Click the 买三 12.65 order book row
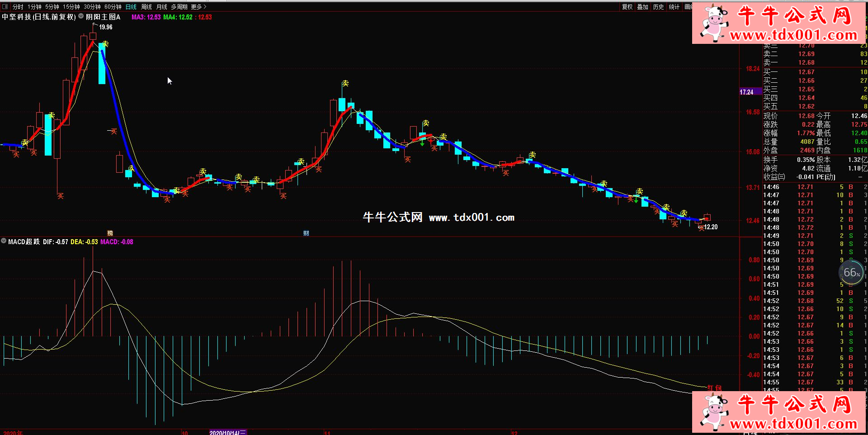 [x=815, y=89]
